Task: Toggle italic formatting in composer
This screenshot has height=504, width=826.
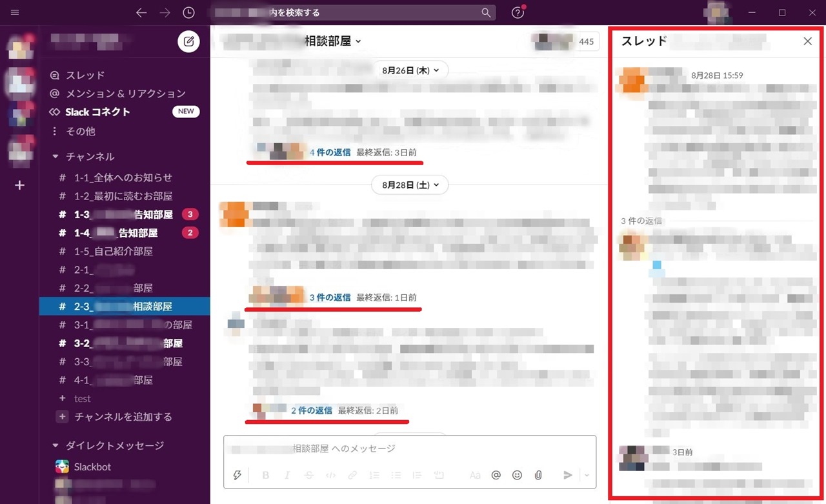Action: click(287, 475)
